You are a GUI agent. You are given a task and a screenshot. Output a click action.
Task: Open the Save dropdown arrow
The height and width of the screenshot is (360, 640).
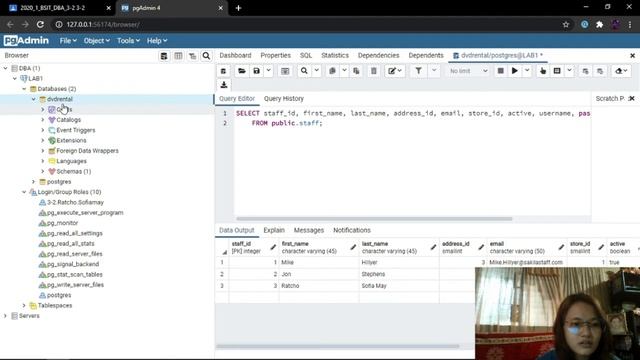point(268,71)
